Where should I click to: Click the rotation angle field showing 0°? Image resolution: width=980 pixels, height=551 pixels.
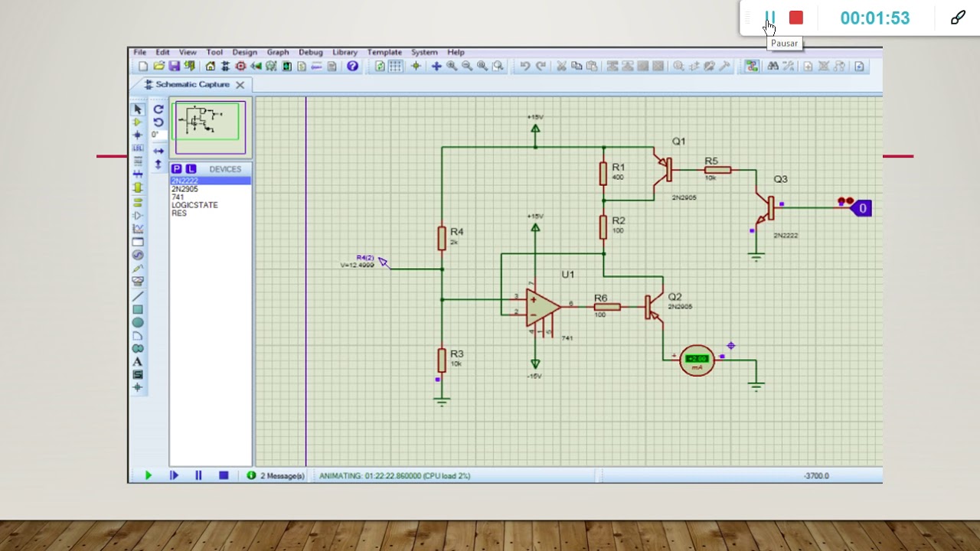[x=158, y=135]
